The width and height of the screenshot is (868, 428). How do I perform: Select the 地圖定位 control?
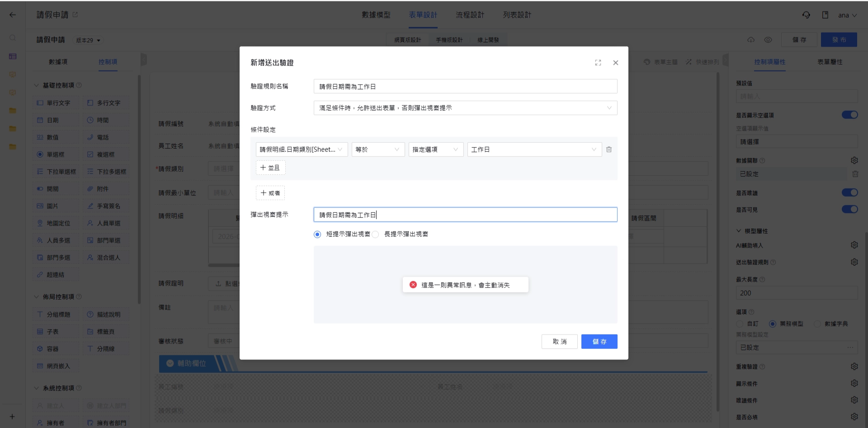tap(55, 223)
